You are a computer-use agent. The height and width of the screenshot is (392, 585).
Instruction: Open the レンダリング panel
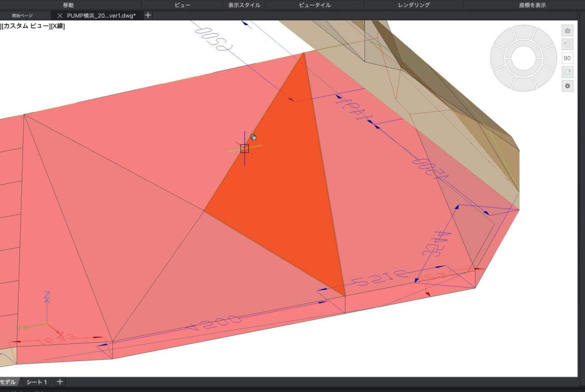point(413,5)
